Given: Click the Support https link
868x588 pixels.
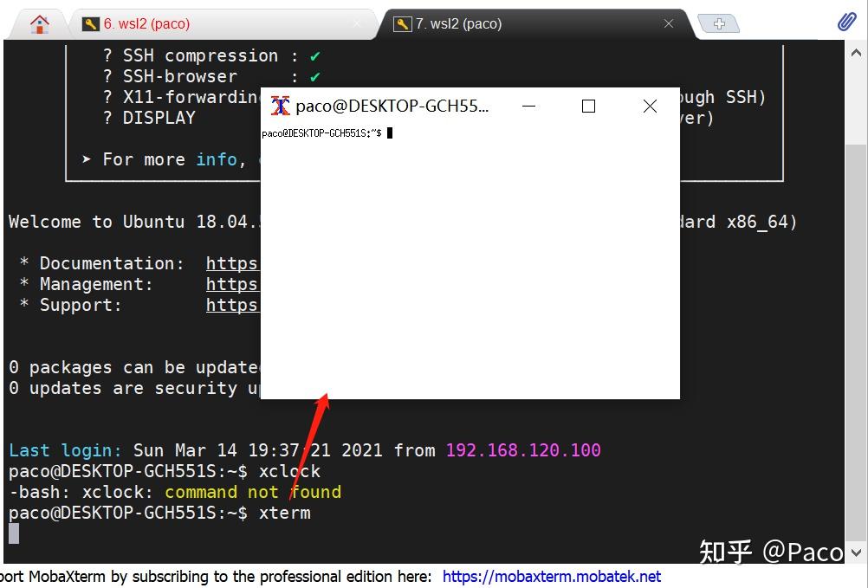Looking at the screenshot, I should click(x=232, y=305).
